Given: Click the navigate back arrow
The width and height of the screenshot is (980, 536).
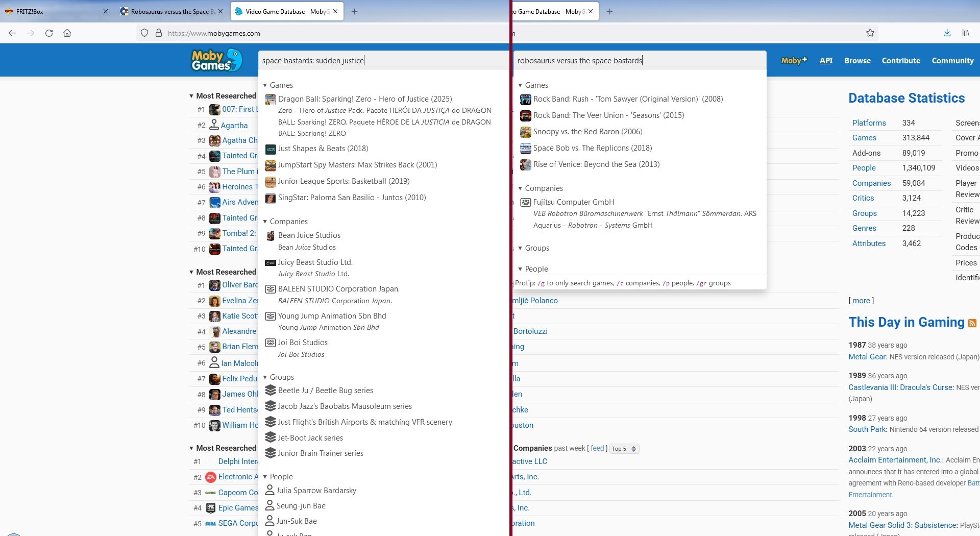Looking at the screenshot, I should [12, 33].
